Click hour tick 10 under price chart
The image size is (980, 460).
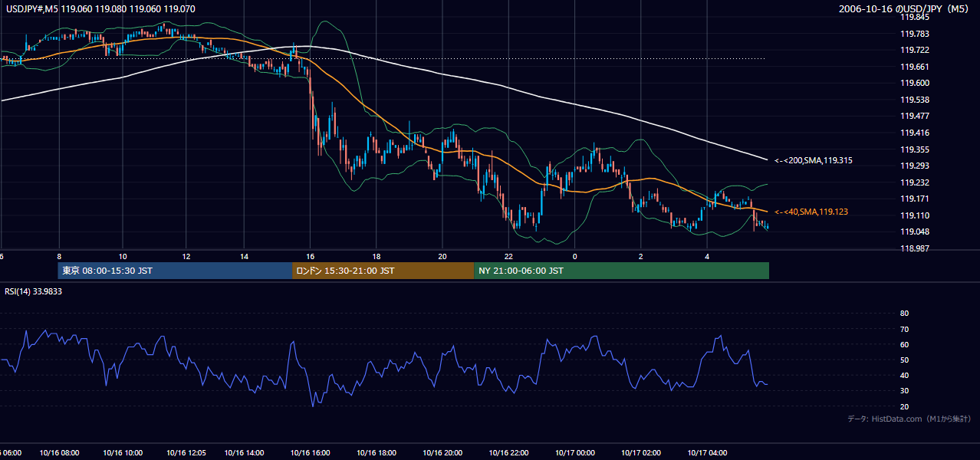click(x=123, y=256)
